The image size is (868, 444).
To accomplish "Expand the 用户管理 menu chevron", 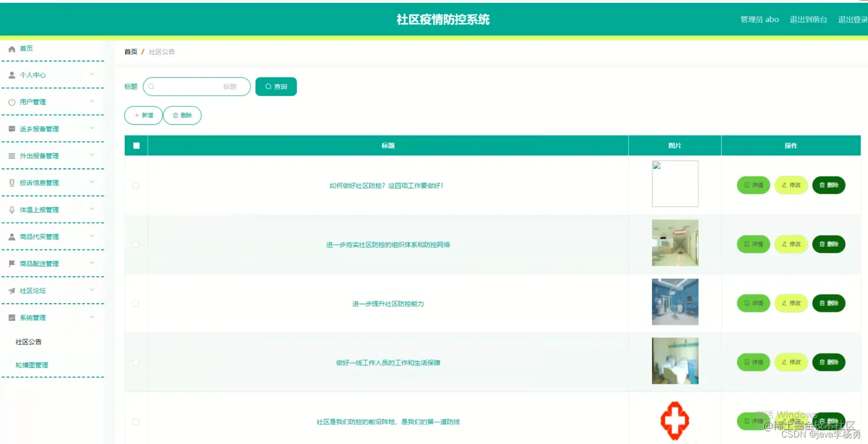I will pos(92,101).
